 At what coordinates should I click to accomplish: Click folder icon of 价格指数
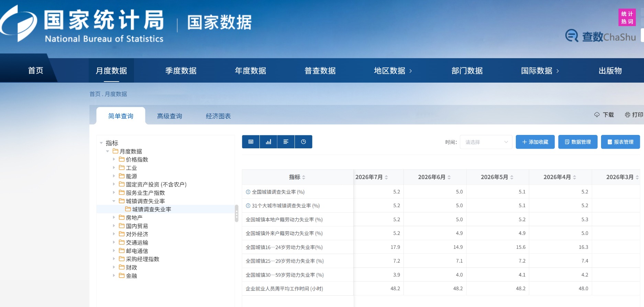122,159
